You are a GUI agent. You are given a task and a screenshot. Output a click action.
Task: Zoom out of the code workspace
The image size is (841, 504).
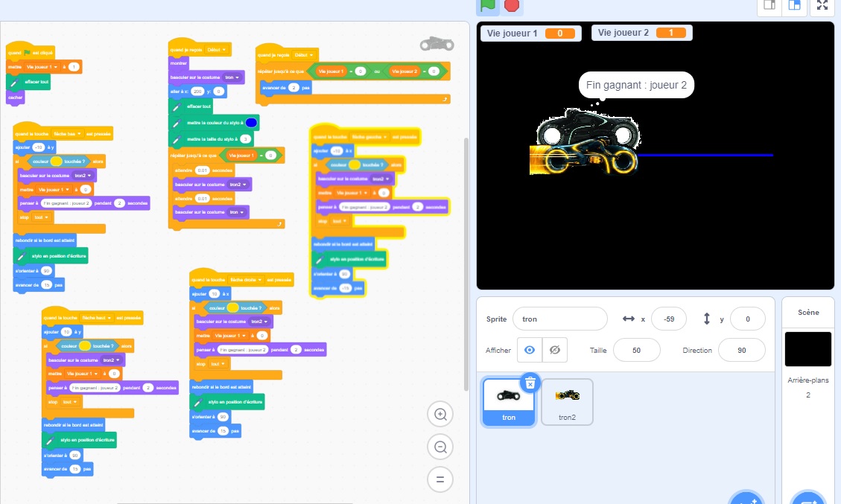click(440, 447)
